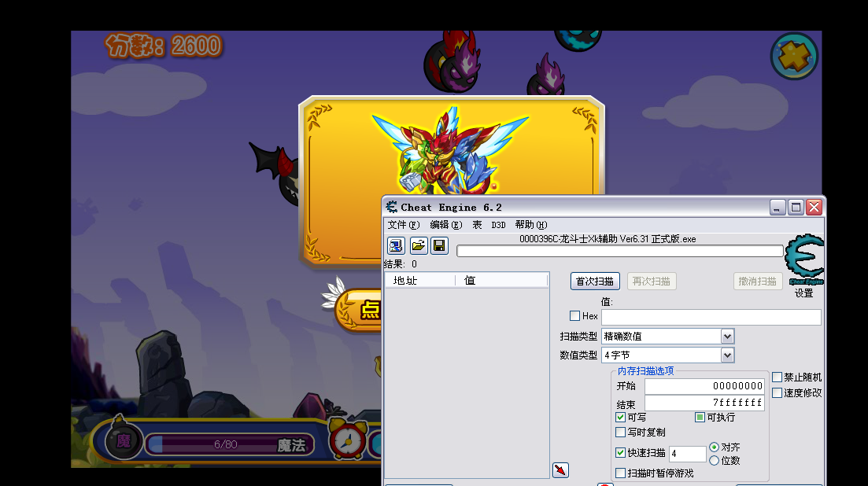
Task: Toggle the Hex checkbox
Action: (x=574, y=315)
